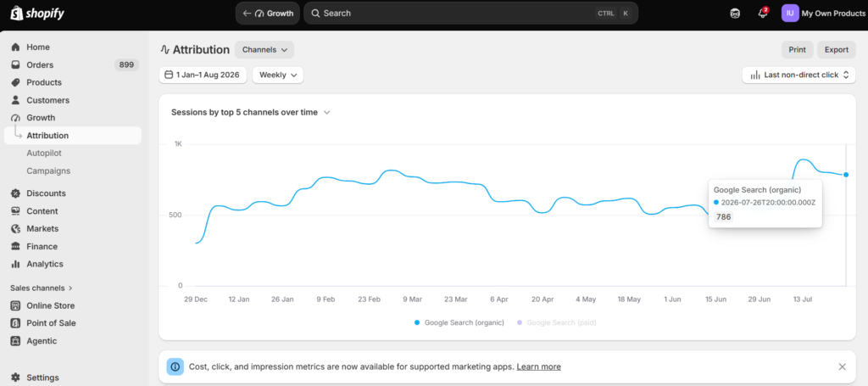Click the Products tag icon
Image resolution: width=868 pixels, height=386 pixels.
pyautogui.click(x=15, y=82)
